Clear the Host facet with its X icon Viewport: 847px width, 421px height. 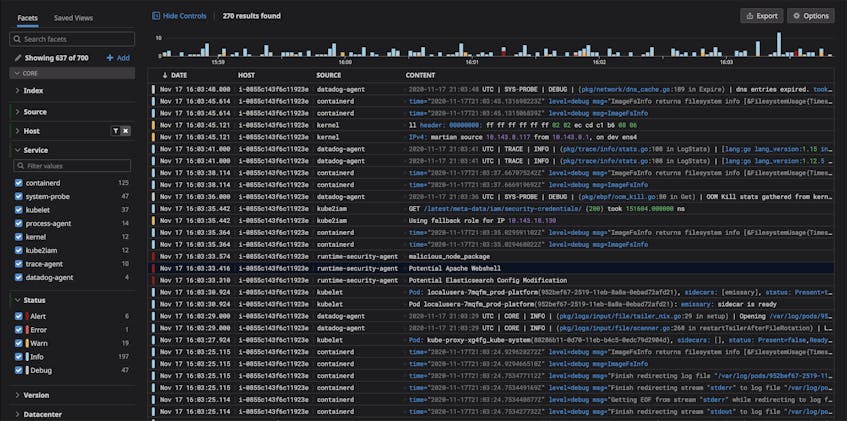(125, 131)
